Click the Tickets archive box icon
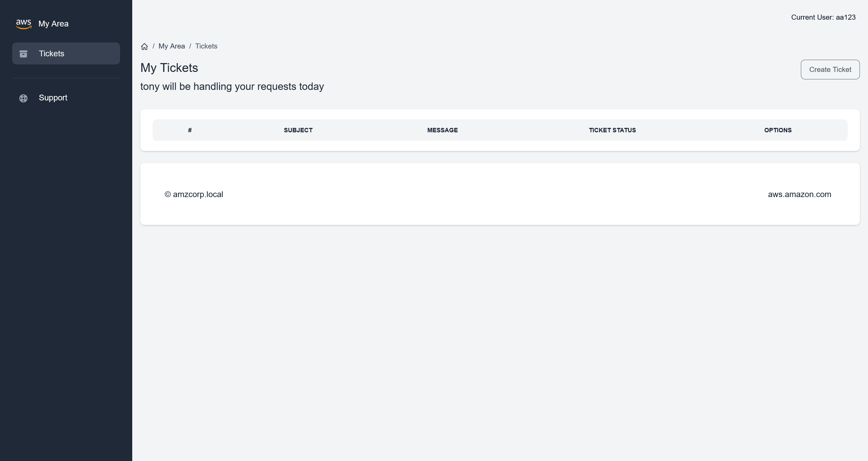The image size is (868, 461). click(23, 54)
